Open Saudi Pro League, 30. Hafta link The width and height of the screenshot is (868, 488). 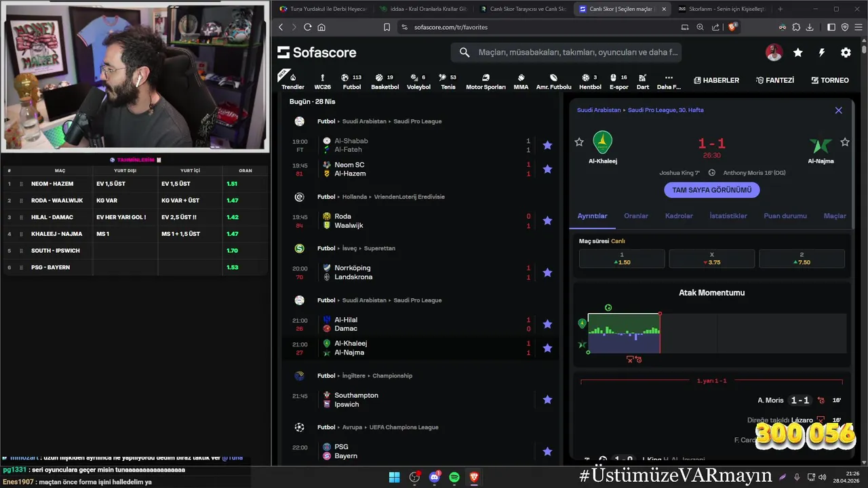(665, 110)
